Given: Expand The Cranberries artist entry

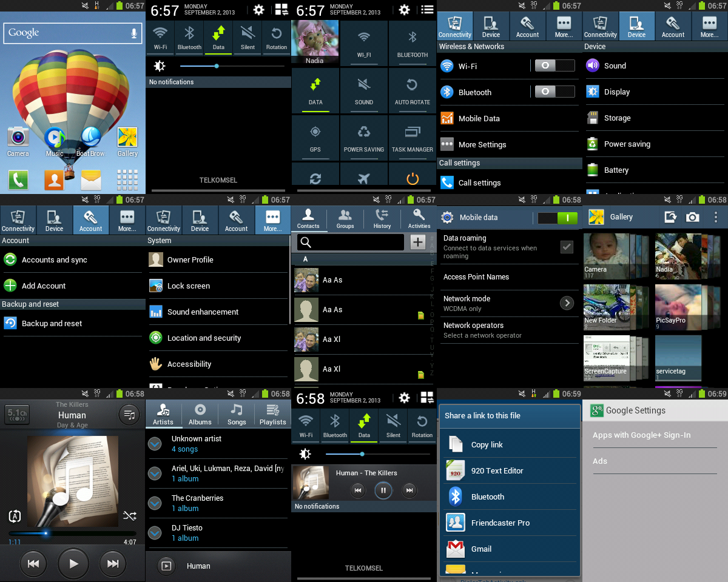Looking at the screenshot, I should point(155,503).
